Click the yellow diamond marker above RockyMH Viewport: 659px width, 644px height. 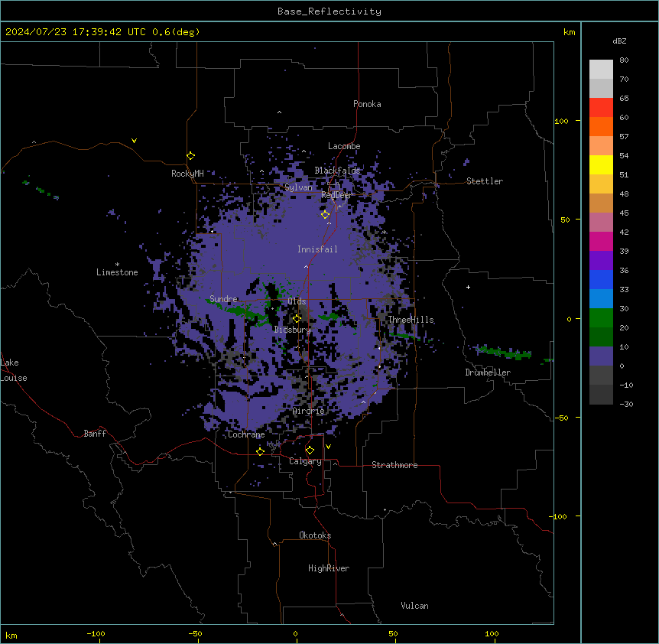click(x=191, y=156)
